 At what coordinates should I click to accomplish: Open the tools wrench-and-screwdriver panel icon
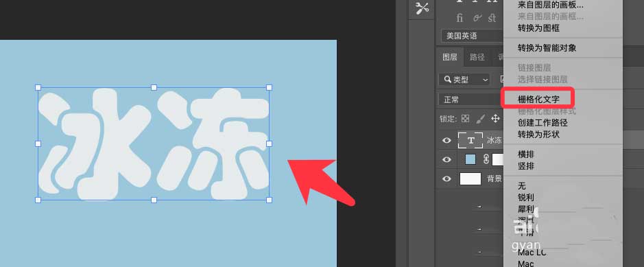pyautogui.click(x=422, y=8)
